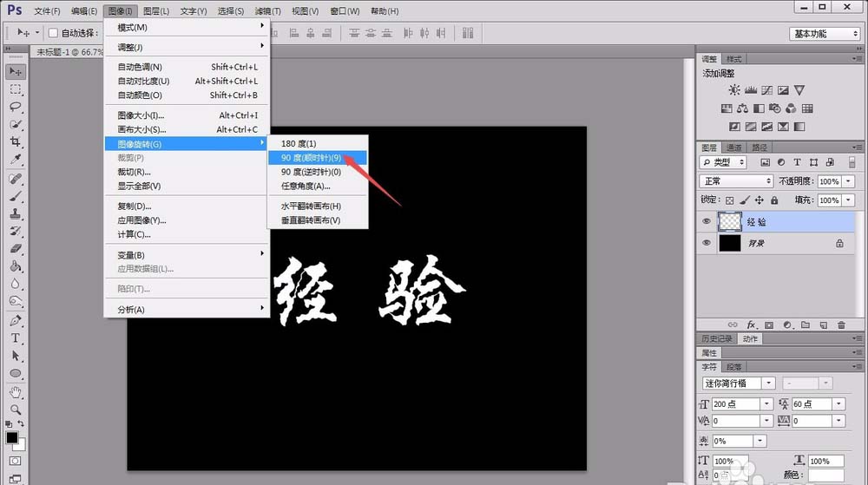Hide the 背景 layer eye icon
Image resolution: width=868 pixels, height=485 pixels.
[x=707, y=243]
